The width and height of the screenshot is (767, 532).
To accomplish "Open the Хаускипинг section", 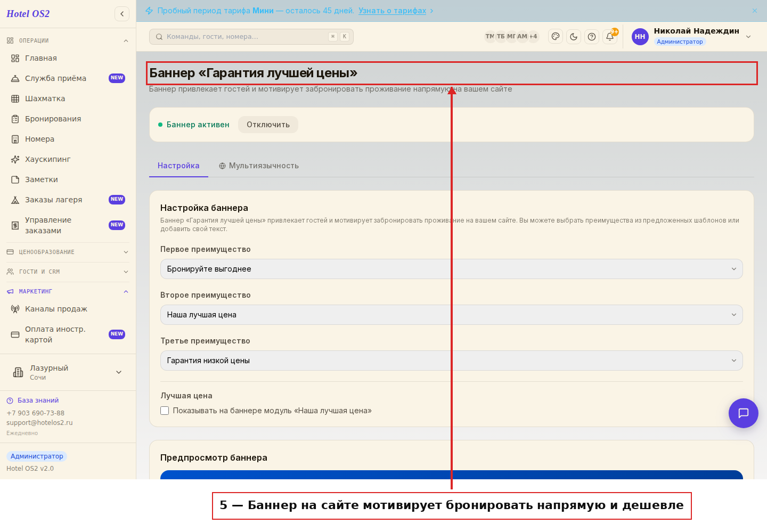I will [x=68, y=159].
